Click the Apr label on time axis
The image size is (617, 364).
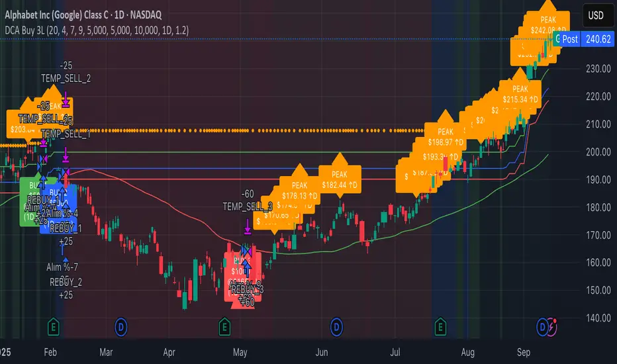point(169,352)
